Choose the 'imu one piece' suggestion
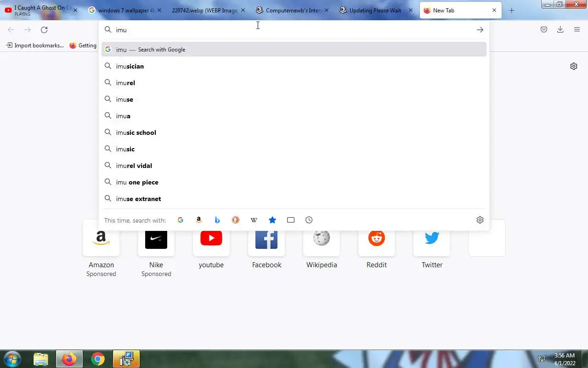The width and height of the screenshot is (588, 368). pyautogui.click(x=294, y=182)
